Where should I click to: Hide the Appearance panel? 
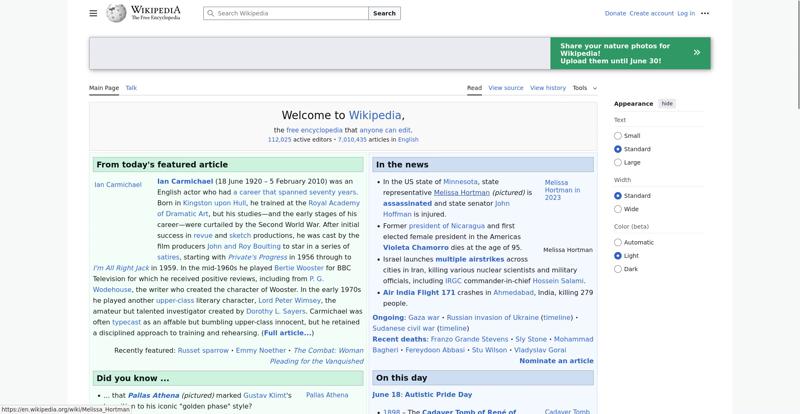click(667, 104)
